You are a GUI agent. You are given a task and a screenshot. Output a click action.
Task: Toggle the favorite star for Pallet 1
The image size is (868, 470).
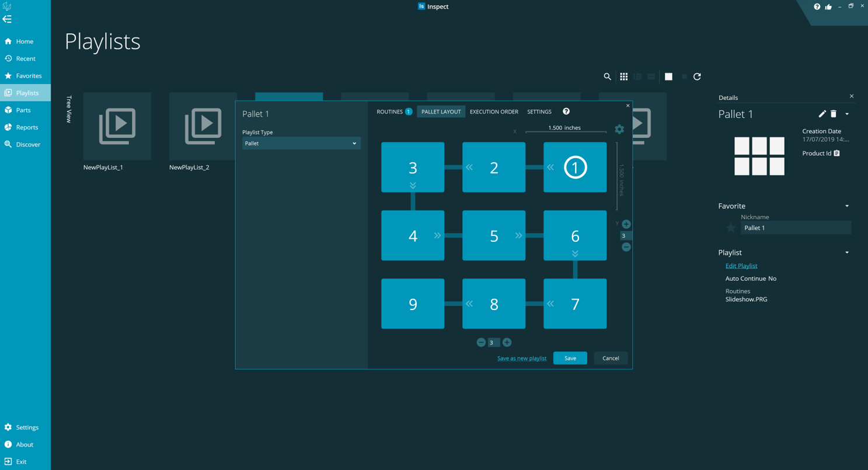point(730,228)
